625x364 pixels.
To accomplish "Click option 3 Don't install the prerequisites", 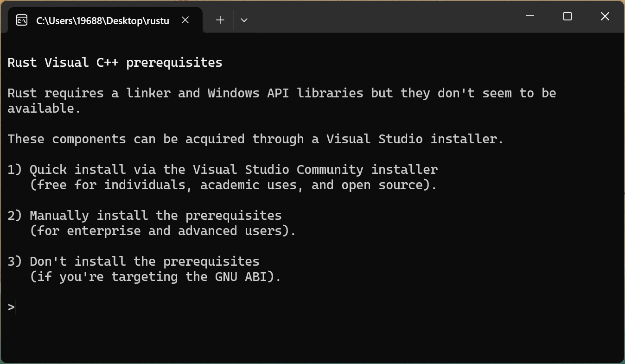I will 134,262.
